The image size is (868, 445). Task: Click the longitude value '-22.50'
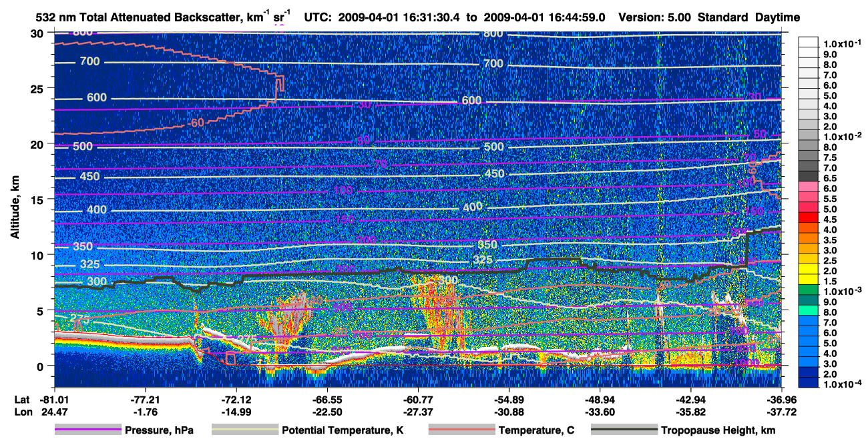(x=327, y=412)
